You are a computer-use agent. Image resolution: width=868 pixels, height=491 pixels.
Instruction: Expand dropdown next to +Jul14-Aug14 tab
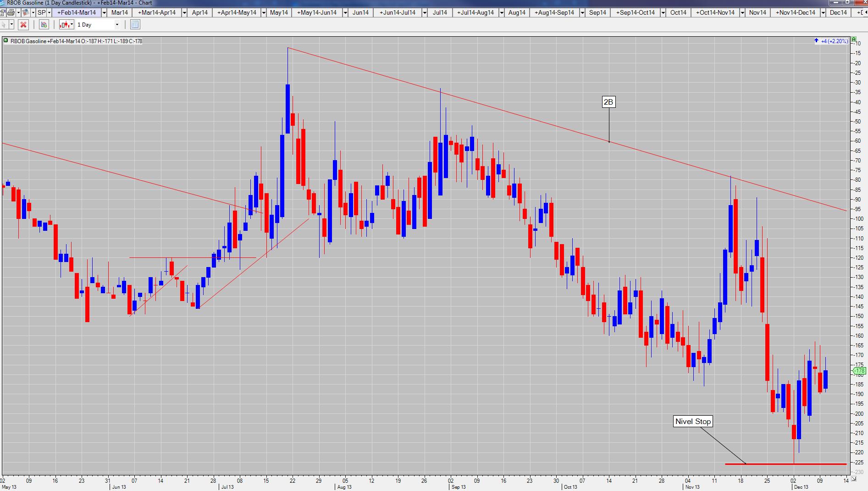[502, 12]
